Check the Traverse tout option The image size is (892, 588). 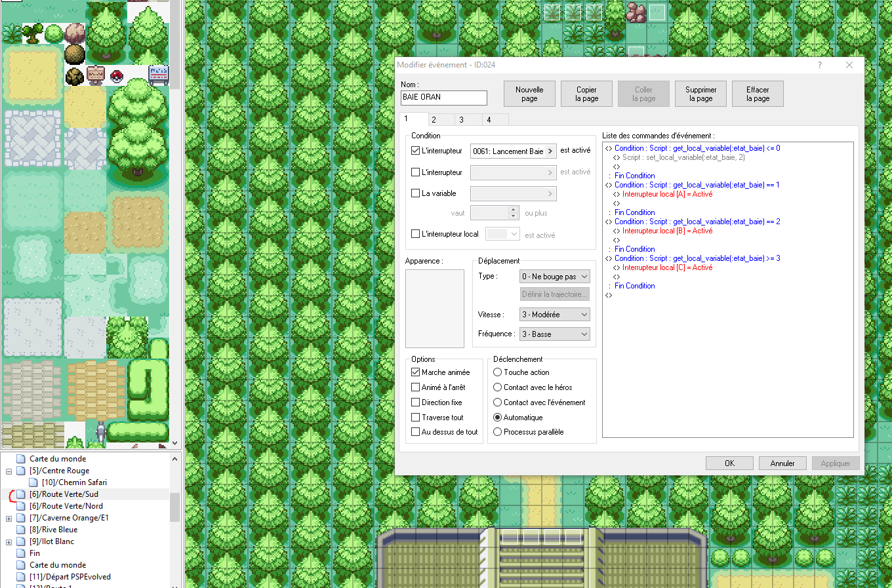(415, 418)
